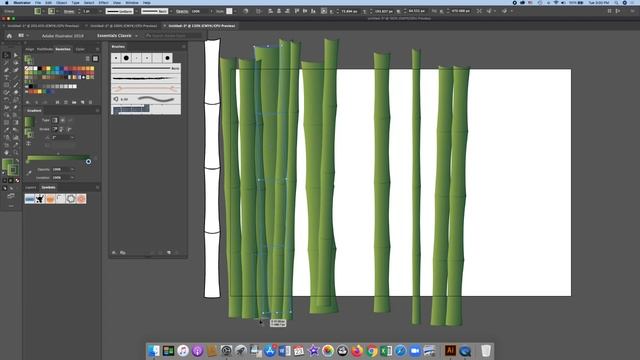The width and height of the screenshot is (640, 360).
Task: Open the stroke weight dropdown
Action: pos(100,11)
